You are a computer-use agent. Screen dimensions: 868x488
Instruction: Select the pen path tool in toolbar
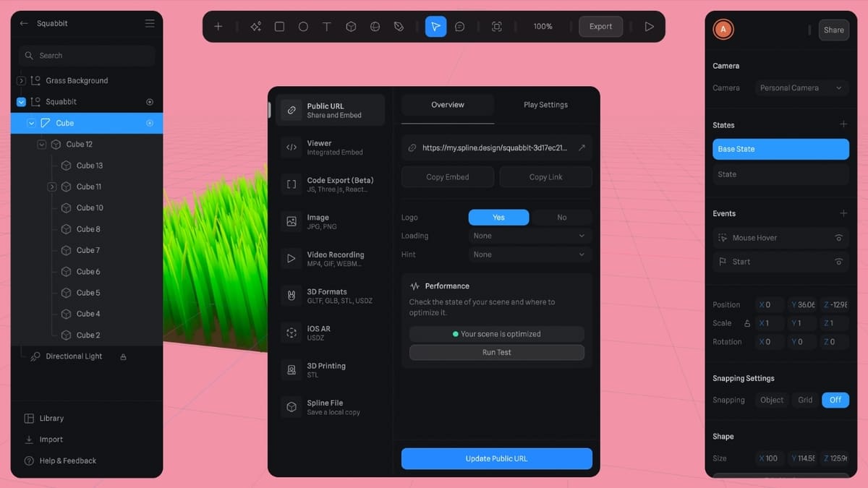pyautogui.click(x=399, y=27)
